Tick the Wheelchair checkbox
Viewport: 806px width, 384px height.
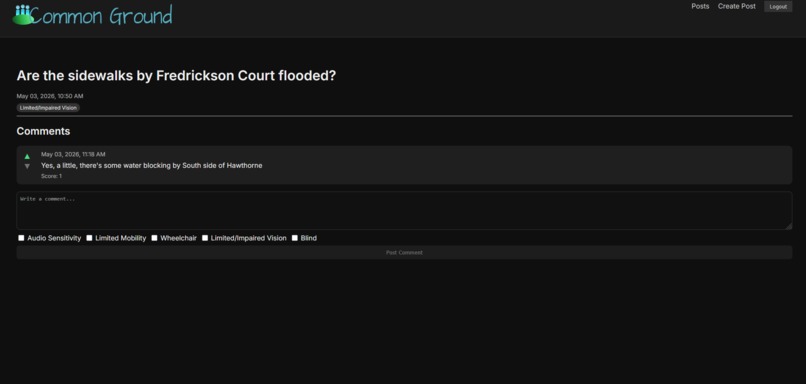click(x=154, y=238)
